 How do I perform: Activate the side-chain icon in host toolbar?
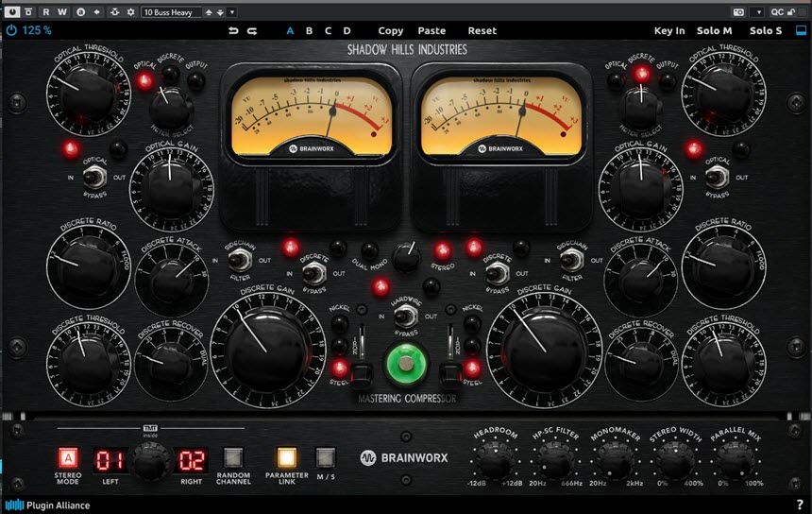[114, 11]
